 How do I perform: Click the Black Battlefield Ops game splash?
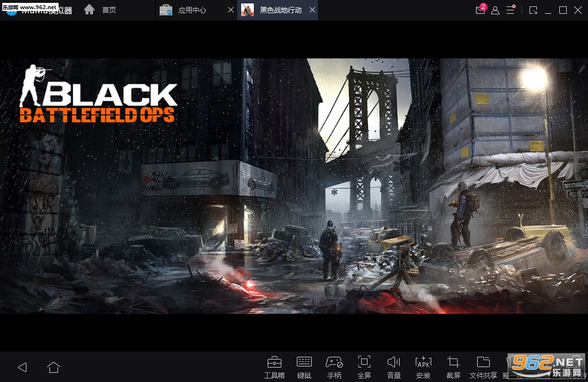pyautogui.click(x=294, y=186)
